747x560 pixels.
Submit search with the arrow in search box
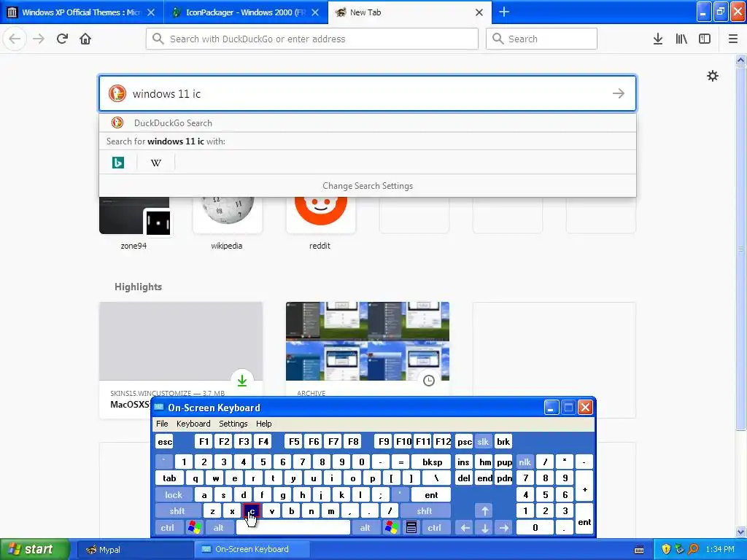point(619,93)
